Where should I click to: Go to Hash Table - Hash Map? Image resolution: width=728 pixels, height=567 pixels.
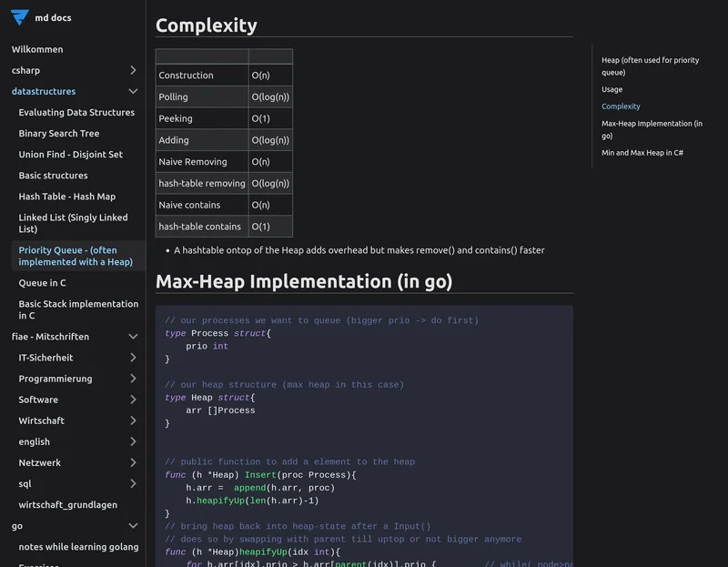[x=66, y=197]
